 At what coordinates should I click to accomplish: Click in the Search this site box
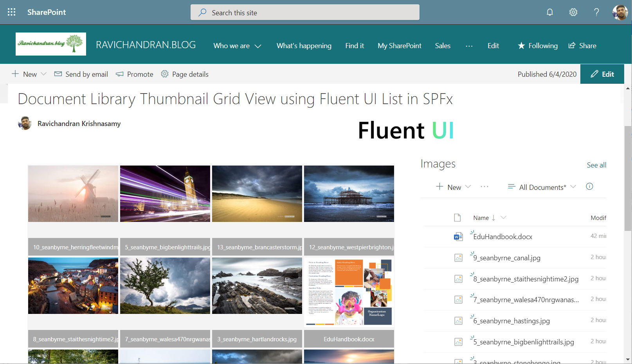point(305,13)
